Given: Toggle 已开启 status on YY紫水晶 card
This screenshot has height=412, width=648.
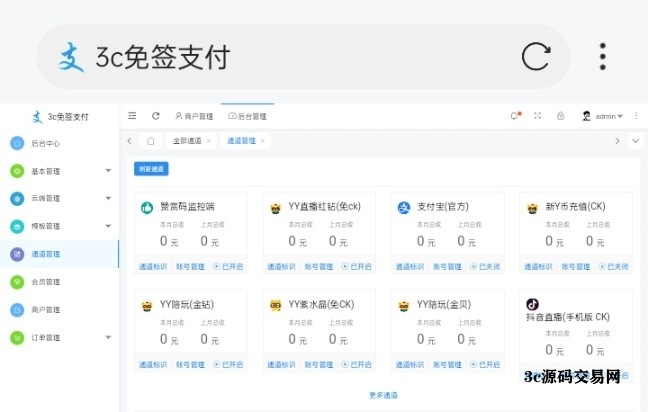Looking at the screenshot, I should 356,364.
